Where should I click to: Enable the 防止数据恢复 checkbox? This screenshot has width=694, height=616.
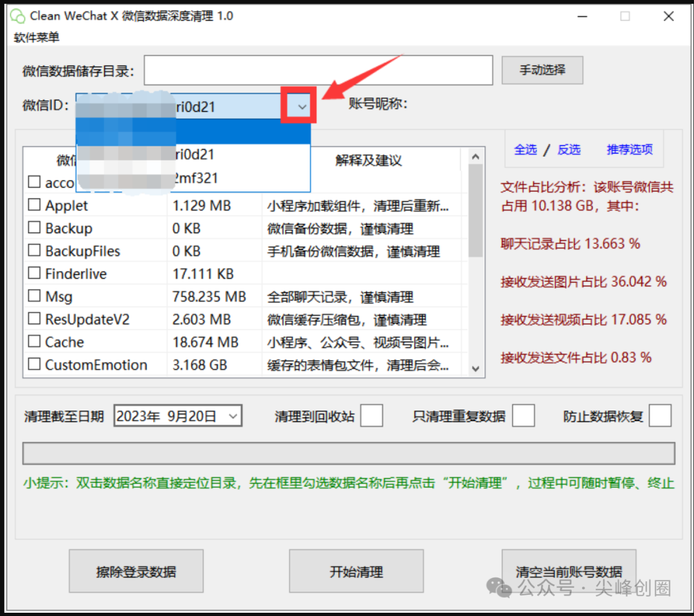click(660, 416)
